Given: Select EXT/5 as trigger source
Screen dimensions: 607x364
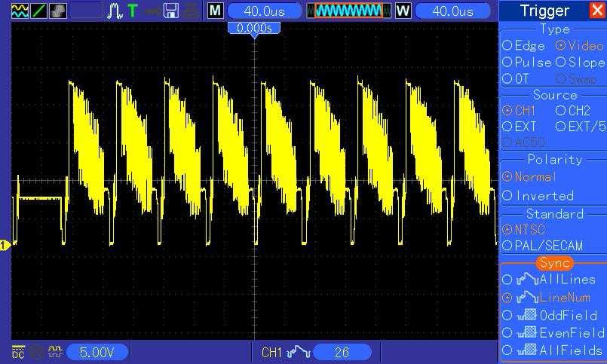Looking at the screenshot, I should tap(581, 127).
